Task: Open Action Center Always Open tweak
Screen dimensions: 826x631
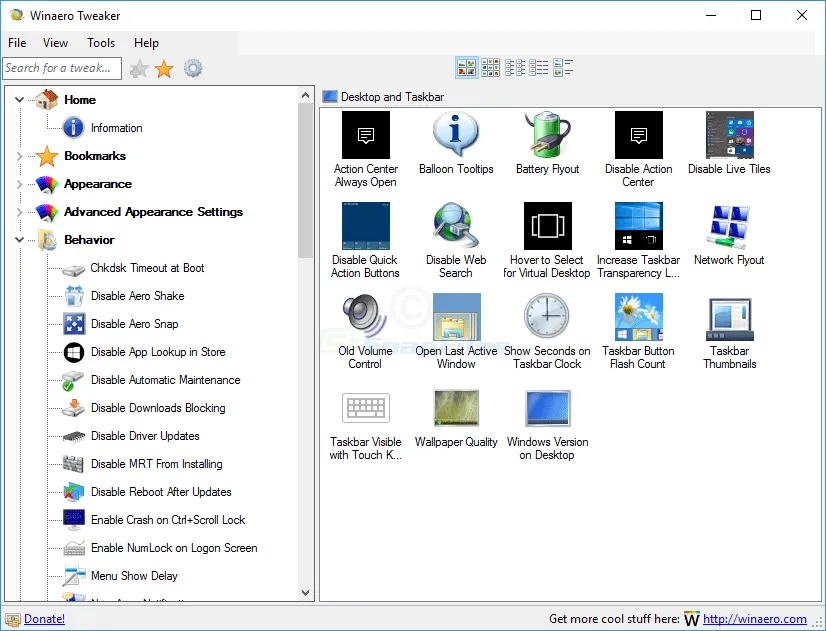Action: (x=366, y=150)
